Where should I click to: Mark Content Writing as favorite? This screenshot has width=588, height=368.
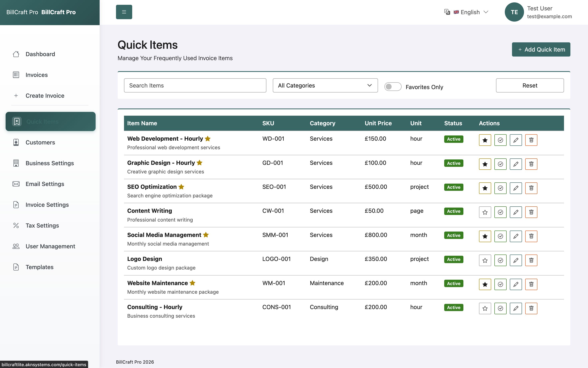click(485, 212)
